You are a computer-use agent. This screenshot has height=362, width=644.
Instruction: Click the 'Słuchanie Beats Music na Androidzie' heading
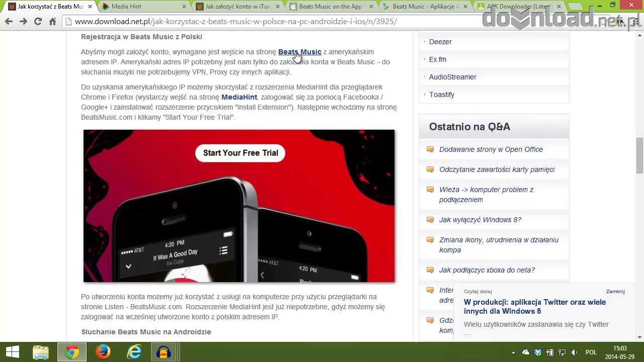[146, 332]
